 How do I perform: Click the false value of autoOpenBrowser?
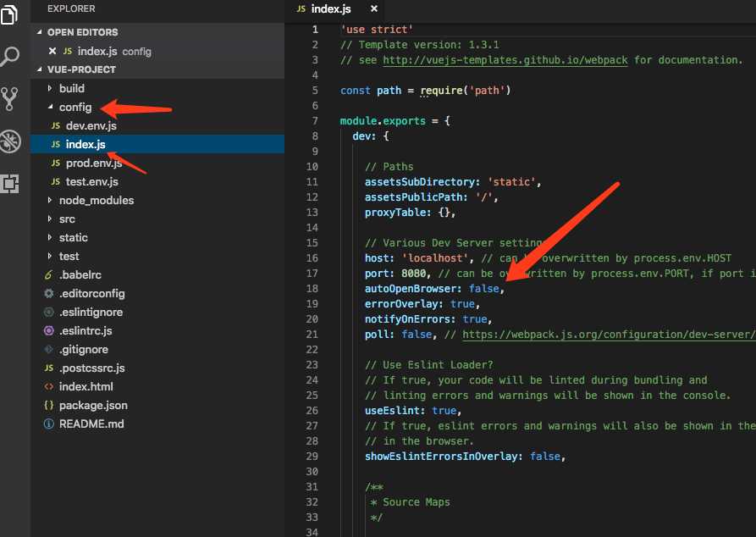[484, 289]
